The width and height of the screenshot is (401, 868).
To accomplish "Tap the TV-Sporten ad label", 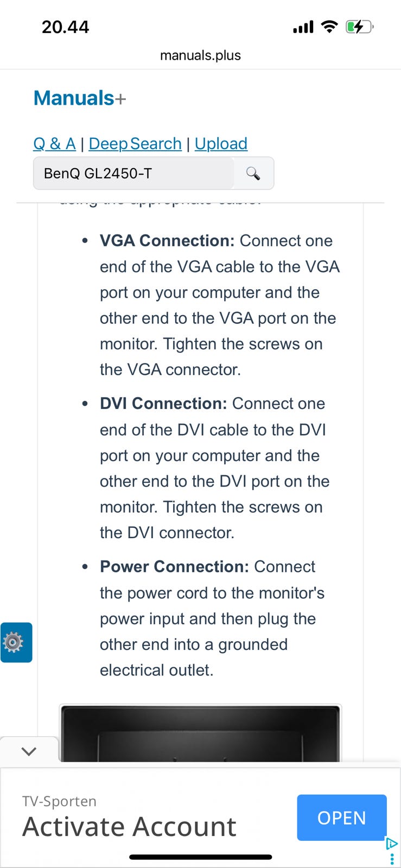I will click(x=60, y=801).
